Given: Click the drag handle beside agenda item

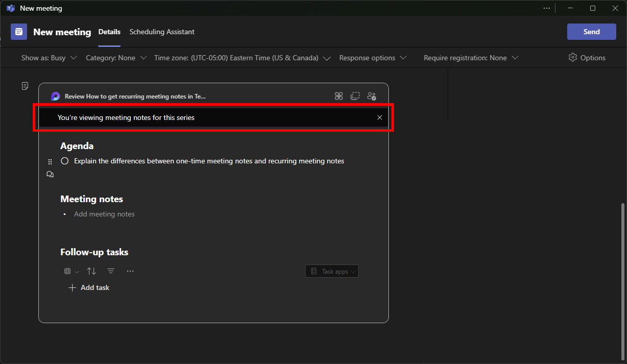Looking at the screenshot, I should point(50,161).
